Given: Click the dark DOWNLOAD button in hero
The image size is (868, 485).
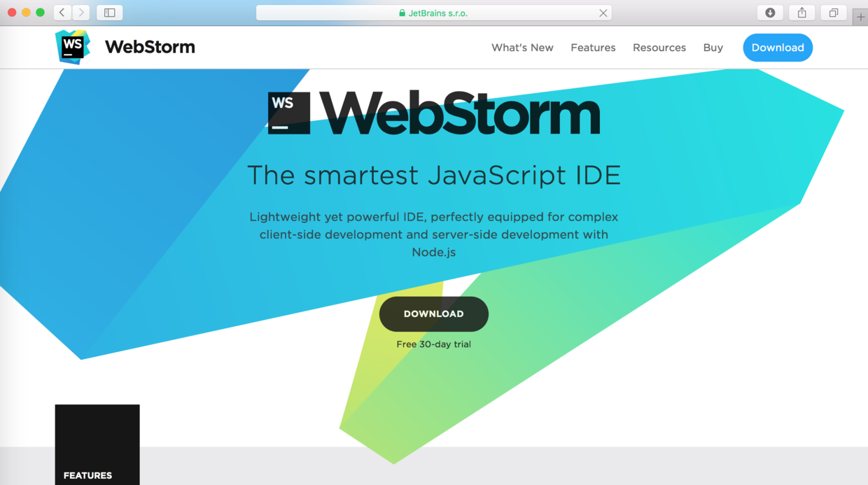Looking at the screenshot, I should point(434,314).
